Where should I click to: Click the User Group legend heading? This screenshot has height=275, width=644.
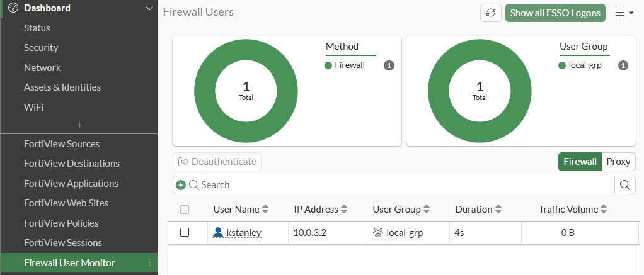pos(584,47)
